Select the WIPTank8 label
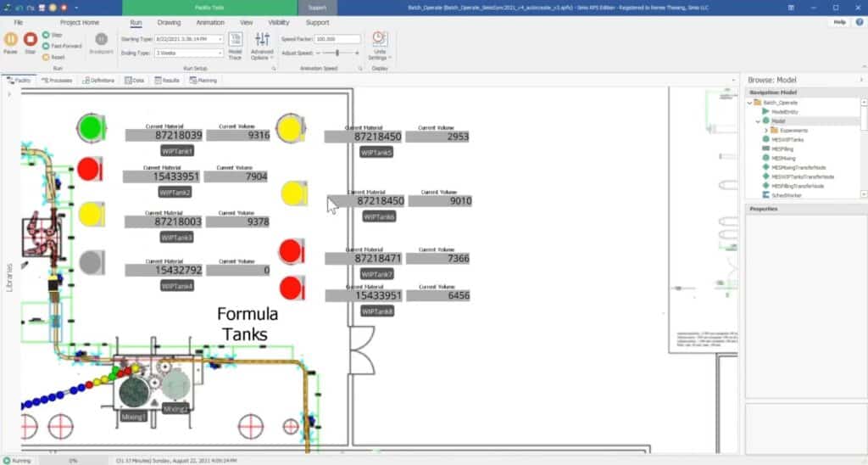The image size is (868, 465). 377,311
